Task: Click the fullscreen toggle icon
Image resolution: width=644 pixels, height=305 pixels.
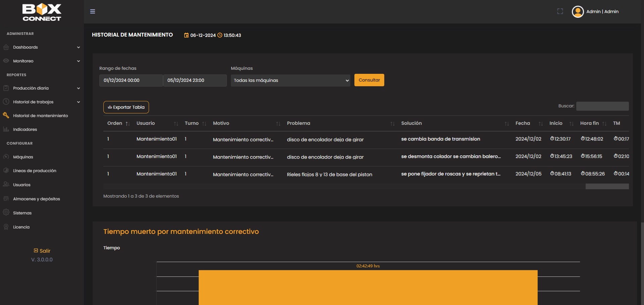Action: [x=560, y=11]
